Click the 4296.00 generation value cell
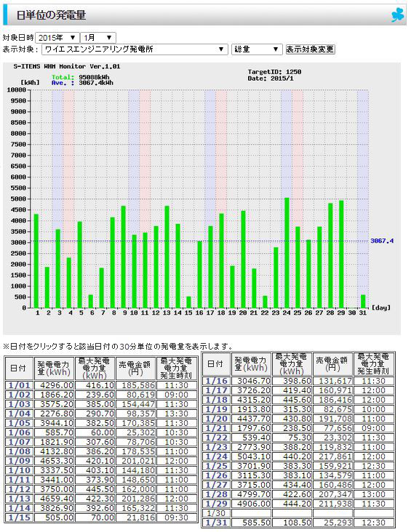411x532 pixels. click(55, 385)
